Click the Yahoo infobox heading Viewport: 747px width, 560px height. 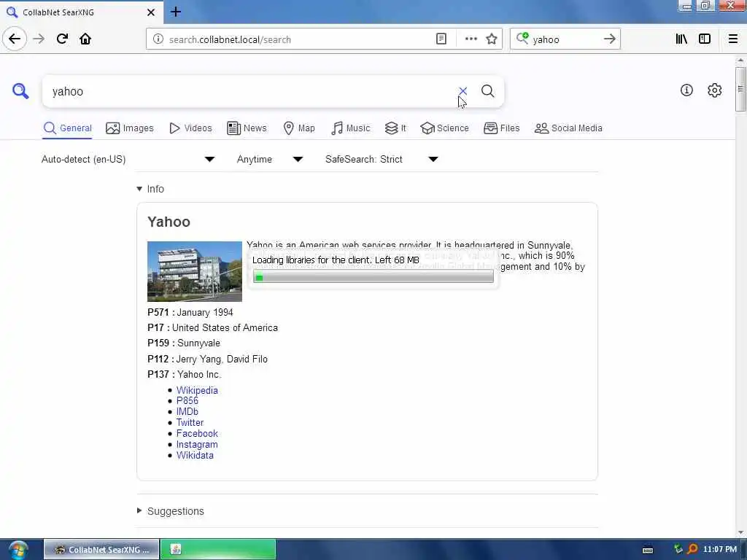tap(169, 222)
